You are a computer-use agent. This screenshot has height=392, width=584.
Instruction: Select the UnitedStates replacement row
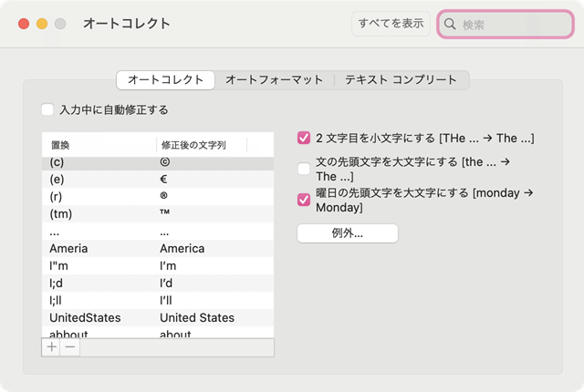click(x=157, y=317)
